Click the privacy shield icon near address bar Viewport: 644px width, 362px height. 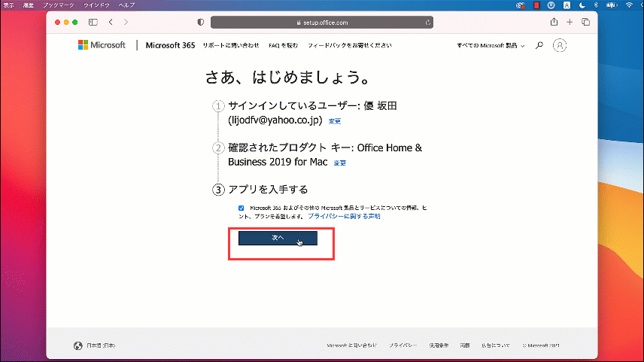point(200,23)
